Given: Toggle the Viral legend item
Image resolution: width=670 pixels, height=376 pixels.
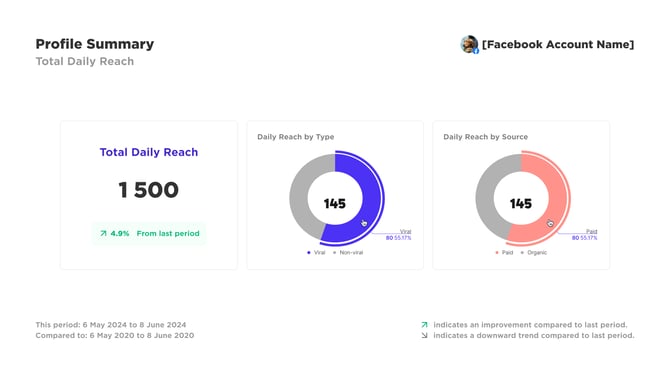Looking at the screenshot, I should (x=316, y=253).
